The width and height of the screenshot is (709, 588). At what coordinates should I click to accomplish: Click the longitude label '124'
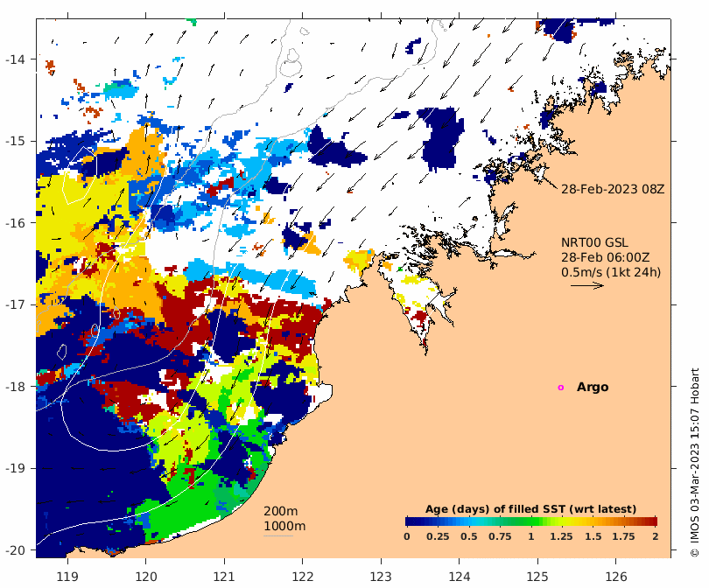[460, 577]
